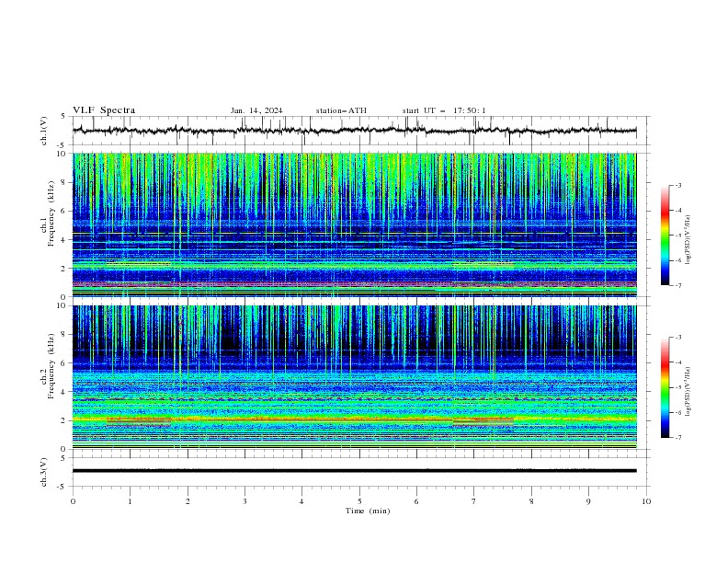The width and height of the screenshot is (728, 563).
Task: Click the color scale bar beside ch.2 spectrogram
Action: pos(665,387)
